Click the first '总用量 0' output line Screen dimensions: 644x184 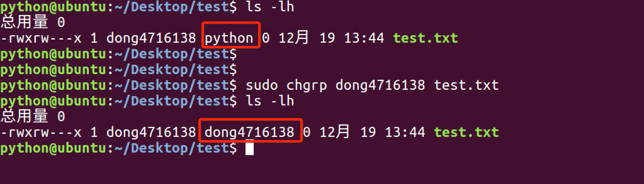coord(33,22)
